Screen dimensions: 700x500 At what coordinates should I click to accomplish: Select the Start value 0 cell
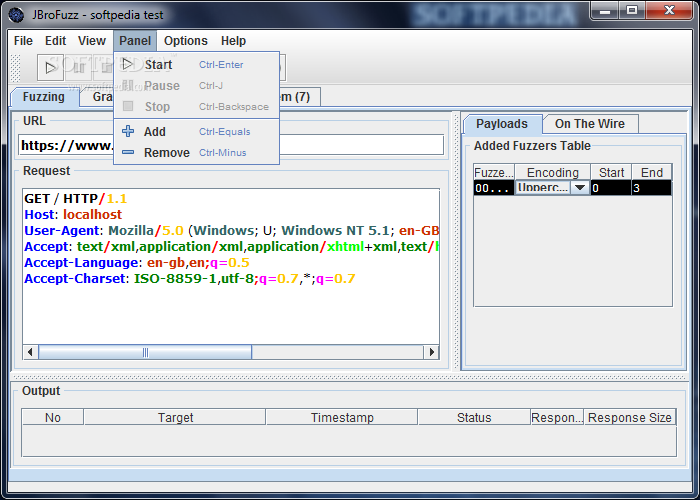[x=611, y=188]
